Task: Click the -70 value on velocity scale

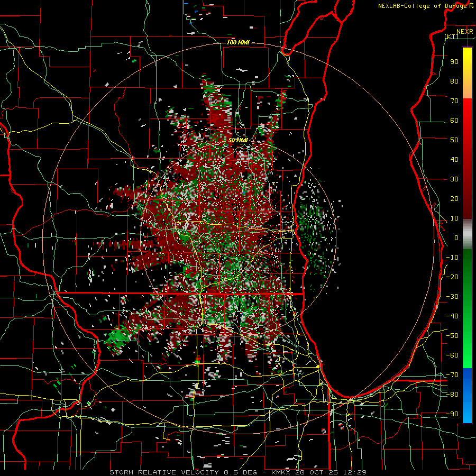Action: (452, 375)
